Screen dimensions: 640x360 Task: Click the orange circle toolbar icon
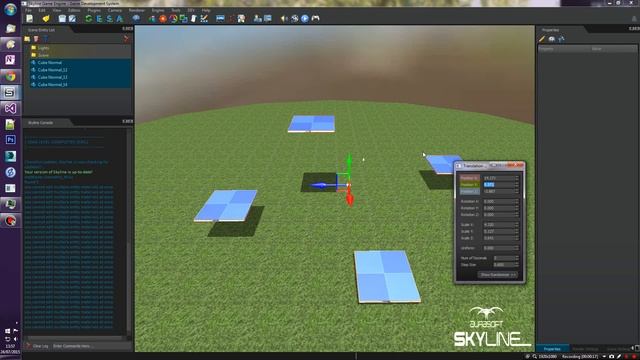[163, 18]
